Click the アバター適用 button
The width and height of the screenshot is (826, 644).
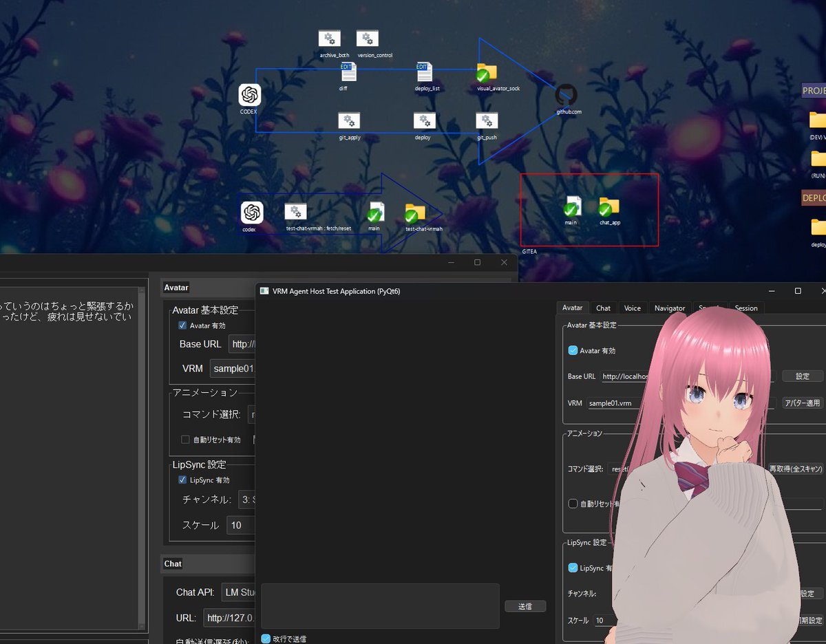(803, 403)
